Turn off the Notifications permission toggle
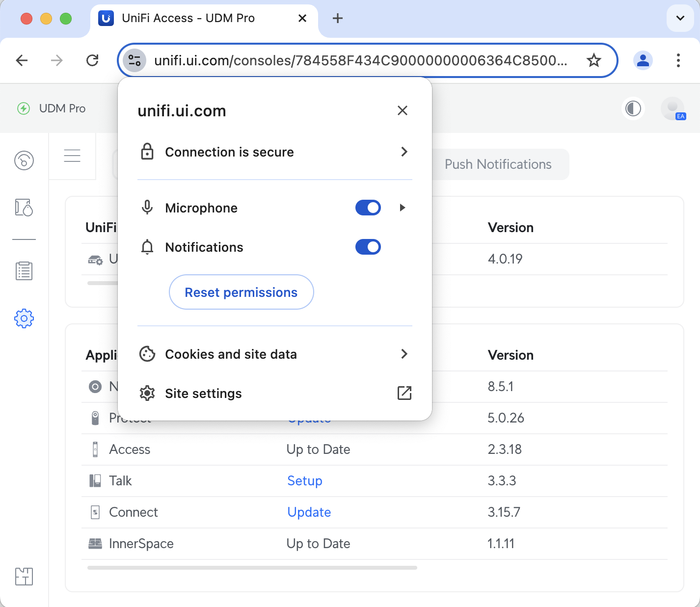700x607 pixels. 368,247
